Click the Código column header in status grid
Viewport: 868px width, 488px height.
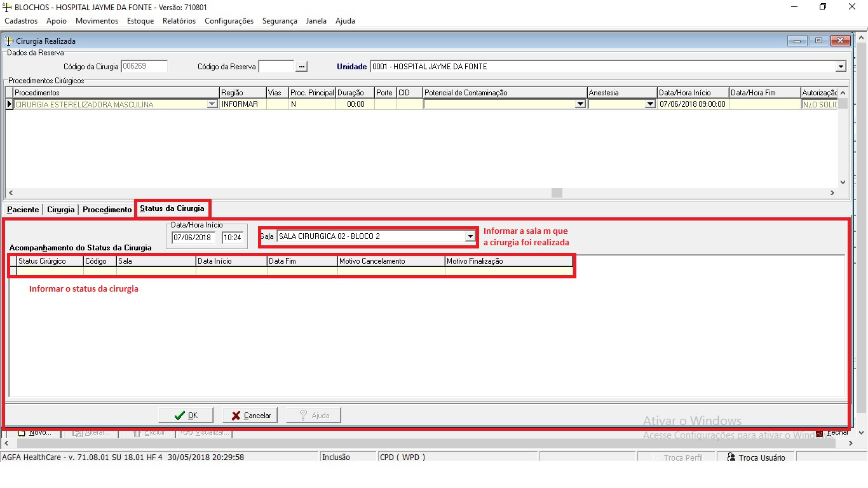pos(100,261)
